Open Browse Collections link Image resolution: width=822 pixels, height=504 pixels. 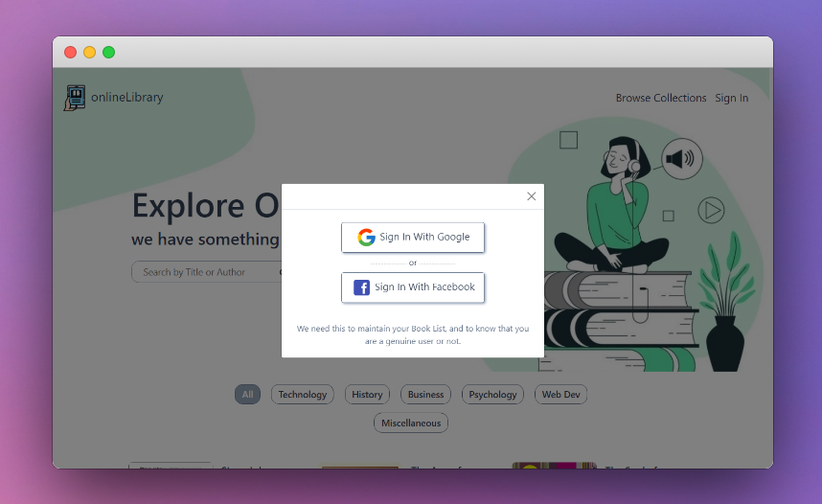coord(660,98)
